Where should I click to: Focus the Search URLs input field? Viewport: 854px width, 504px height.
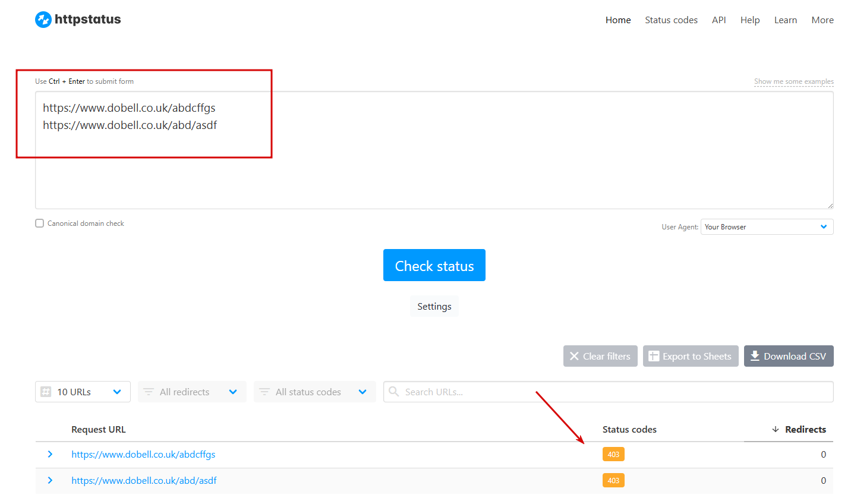pyautogui.click(x=609, y=392)
